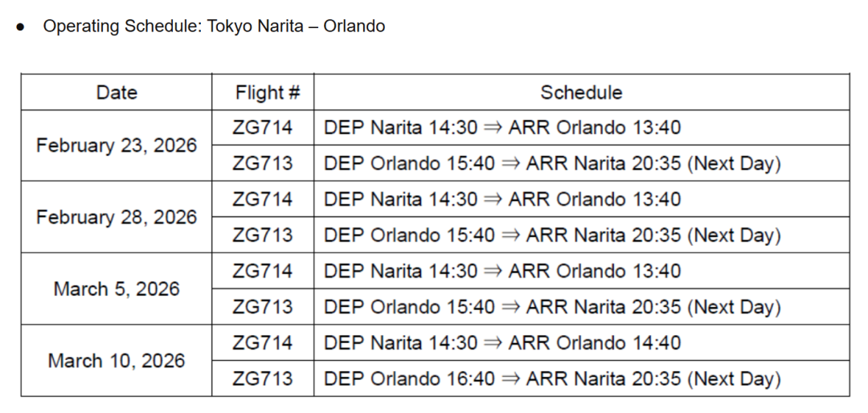
Task: Click the March 10, 2026 date cell
Action: [x=117, y=361]
